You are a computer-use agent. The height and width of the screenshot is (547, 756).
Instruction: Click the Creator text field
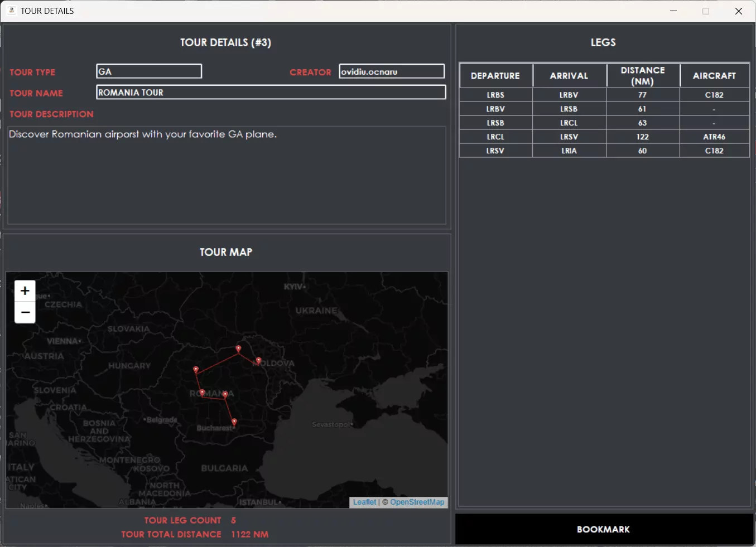[x=392, y=71]
